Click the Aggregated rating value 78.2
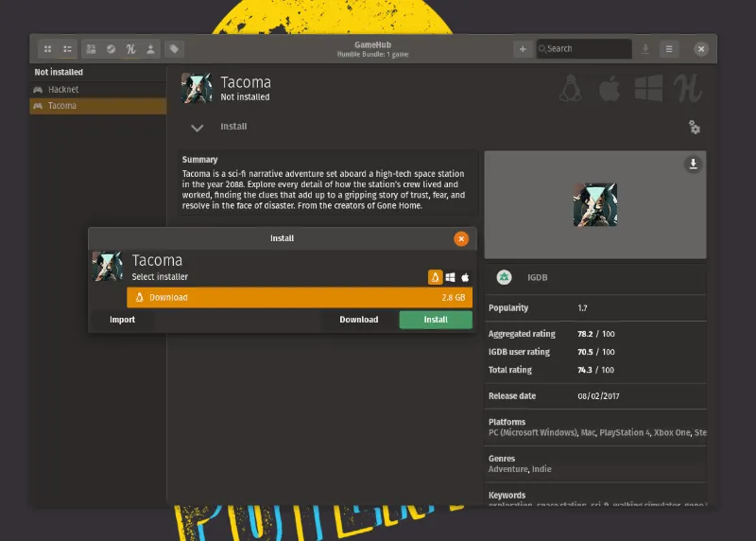756x541 pixels. pos(585,334)
